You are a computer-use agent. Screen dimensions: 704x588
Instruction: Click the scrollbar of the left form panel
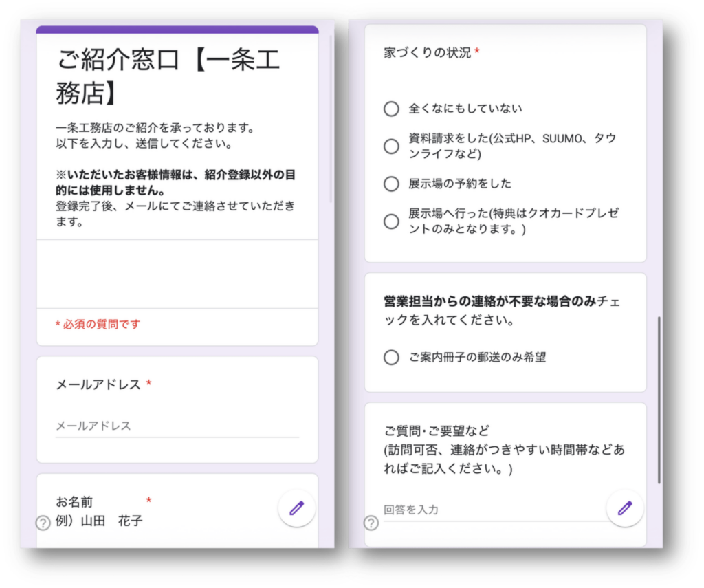coord(331,117)
